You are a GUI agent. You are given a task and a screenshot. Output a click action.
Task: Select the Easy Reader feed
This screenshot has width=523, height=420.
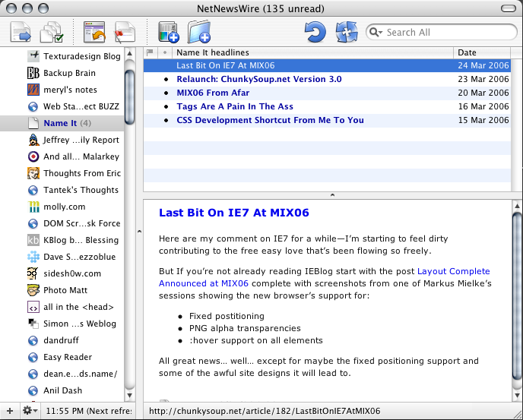(62, 357)
